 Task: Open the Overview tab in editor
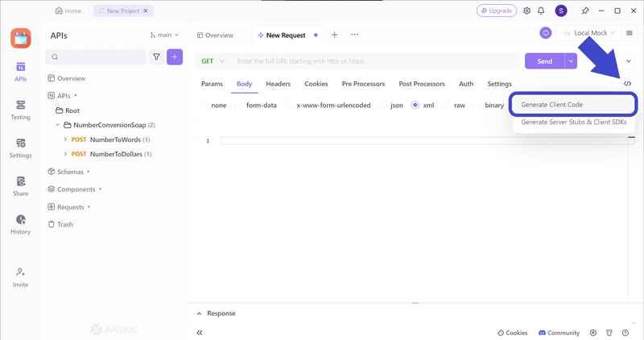(215, 35)
